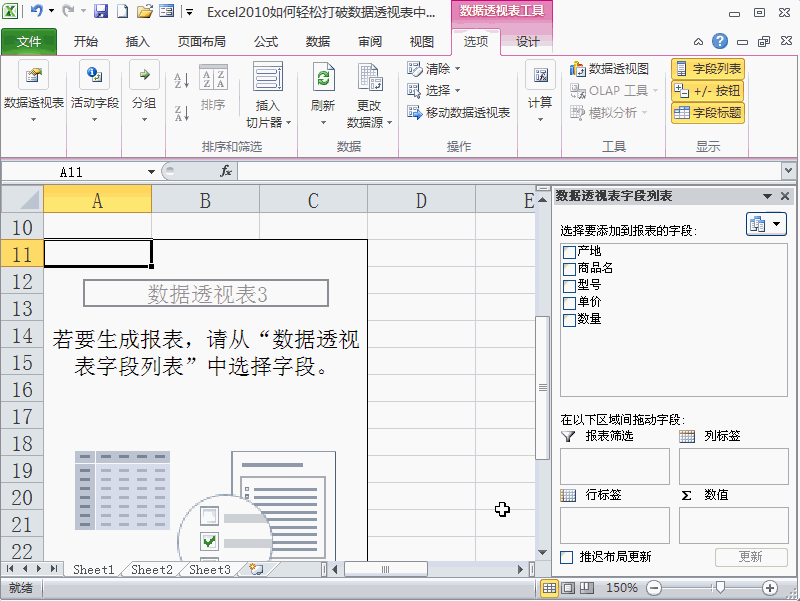Click the Redo icon in quick access toolbar
The width and height of the screenshot is (800, 601).
[68, 11]
